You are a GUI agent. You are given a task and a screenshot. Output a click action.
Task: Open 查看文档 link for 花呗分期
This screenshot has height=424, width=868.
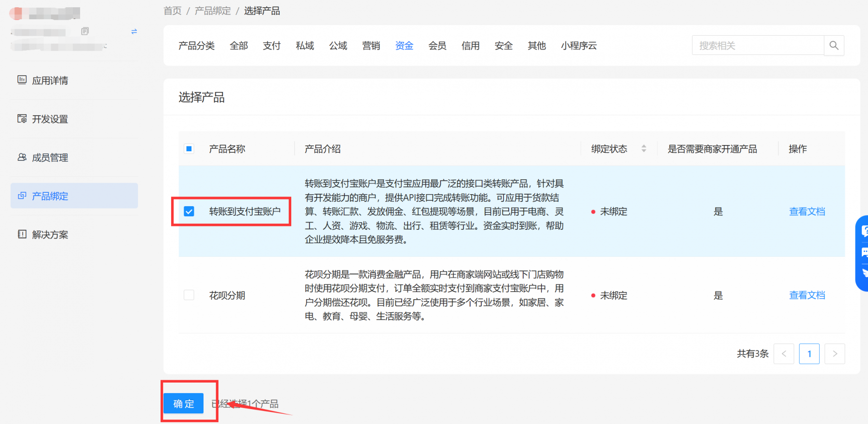pyautogui.click(x=807, y=295)
